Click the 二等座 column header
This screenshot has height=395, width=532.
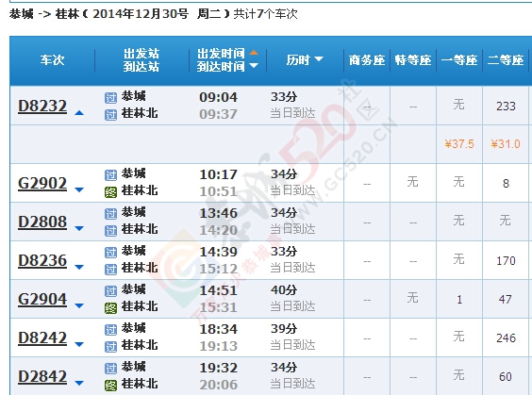[x=506, y=60]
